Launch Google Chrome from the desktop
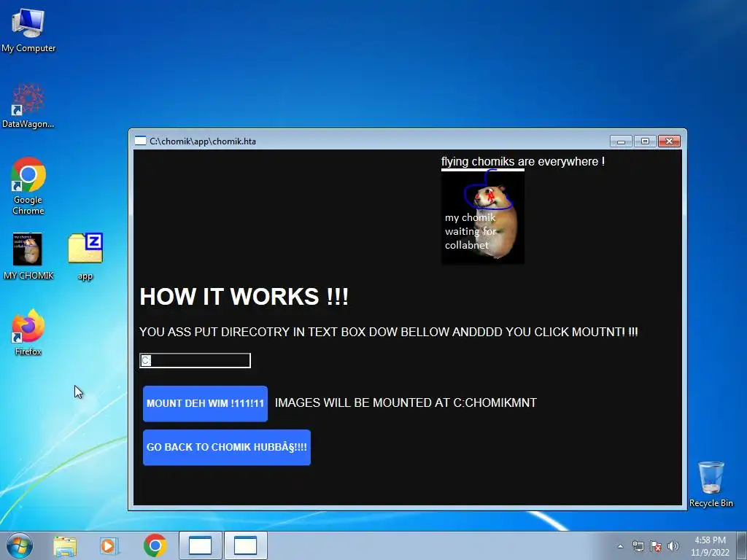The width and height of the screenshot is (747, 560). (x=28, y=186)
